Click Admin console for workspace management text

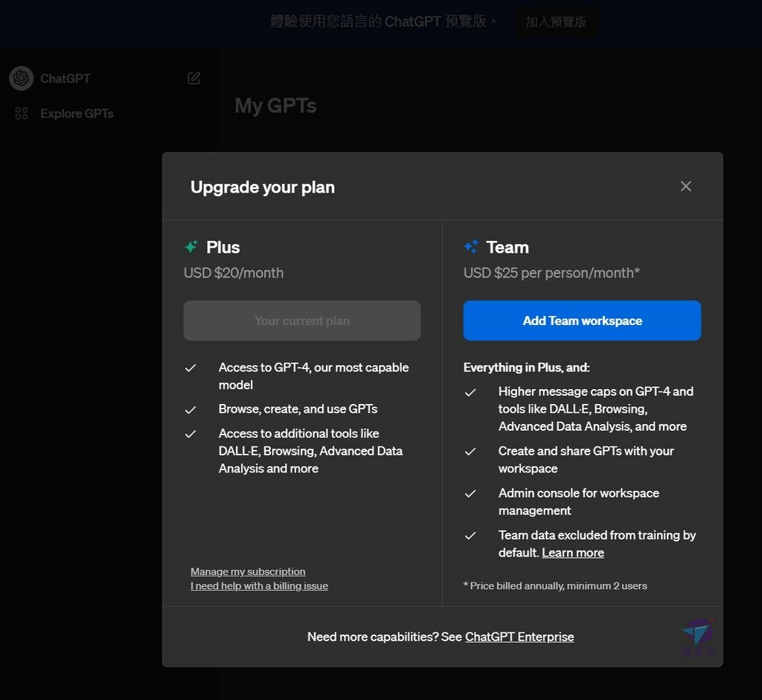[x=579, y=502]
